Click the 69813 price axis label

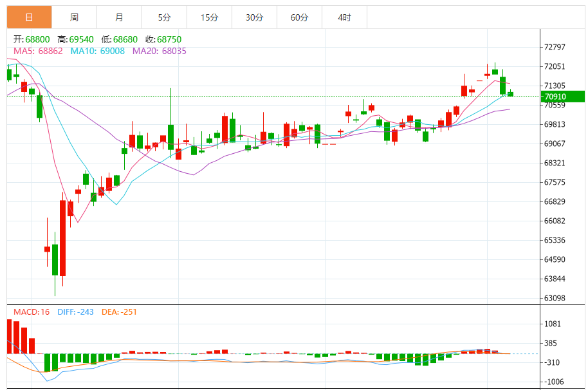click(555, 124)
